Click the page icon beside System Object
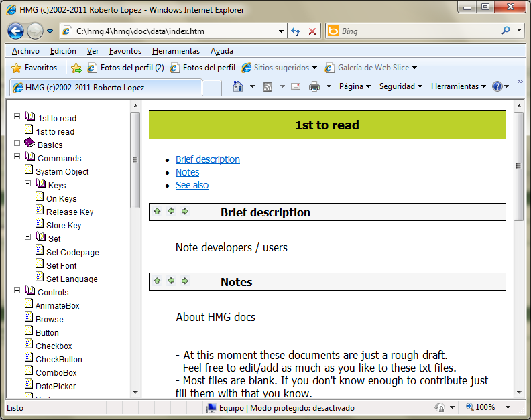The height and width of the screenshot is (420, 531). click(x=29, y=169)
